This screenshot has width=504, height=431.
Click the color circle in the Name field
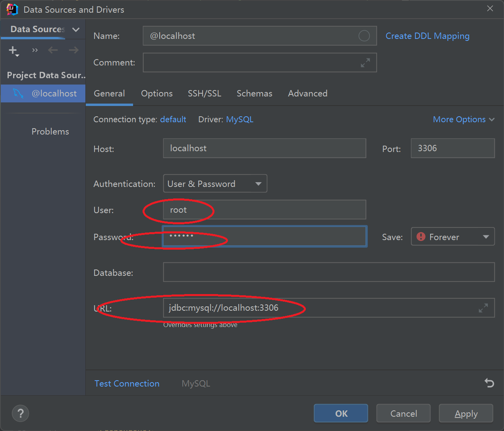pos(364,36)
